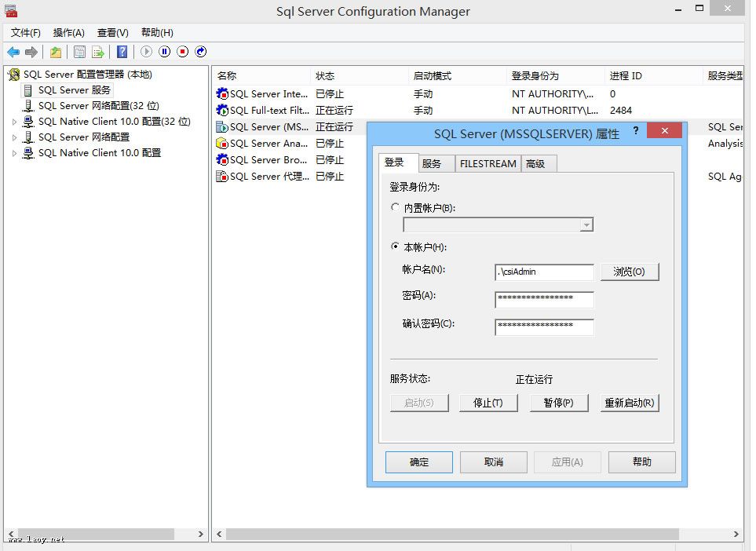Click the SQL Full-text Filt... service icon
The image size is (756, 551).
222,111
